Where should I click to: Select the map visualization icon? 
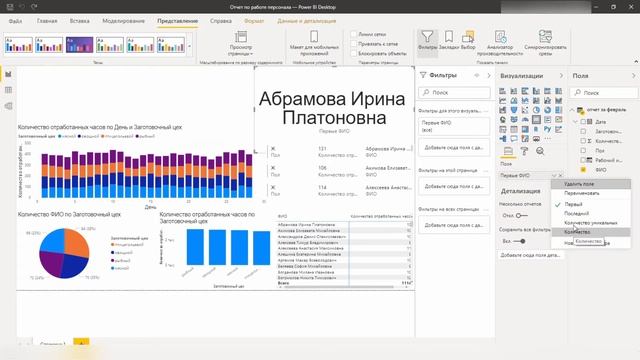[503, 120]
